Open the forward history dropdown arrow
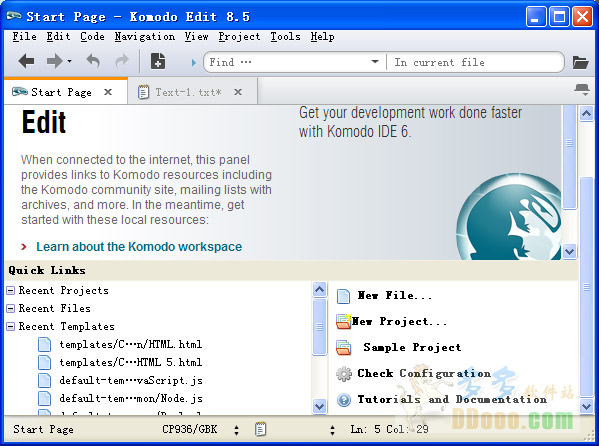This screenshot has width=599, height=446. click(x=69, y=61)
